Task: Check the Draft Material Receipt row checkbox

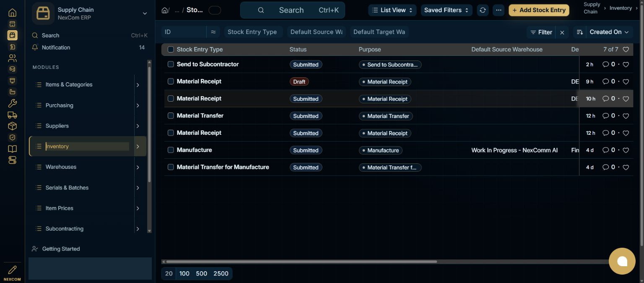Action: click(x=171, y=81)
